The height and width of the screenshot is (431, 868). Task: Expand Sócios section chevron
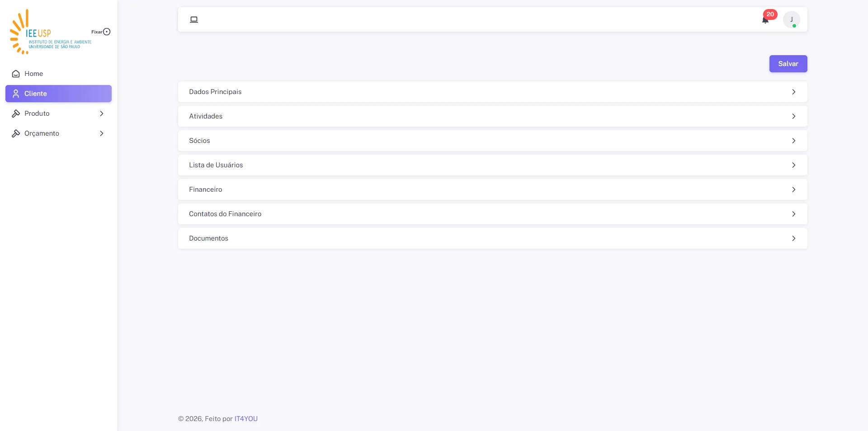point(793,141)
